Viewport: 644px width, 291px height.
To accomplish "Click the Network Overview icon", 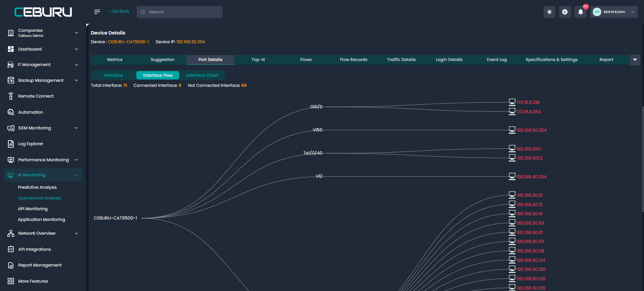I will [x=11, y=233].
